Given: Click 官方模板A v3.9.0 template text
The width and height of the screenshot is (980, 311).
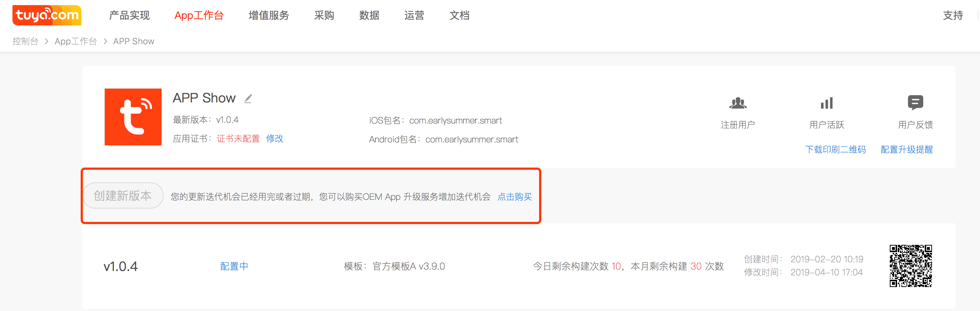Looking at the screenshot, I should tap(409, 267).
